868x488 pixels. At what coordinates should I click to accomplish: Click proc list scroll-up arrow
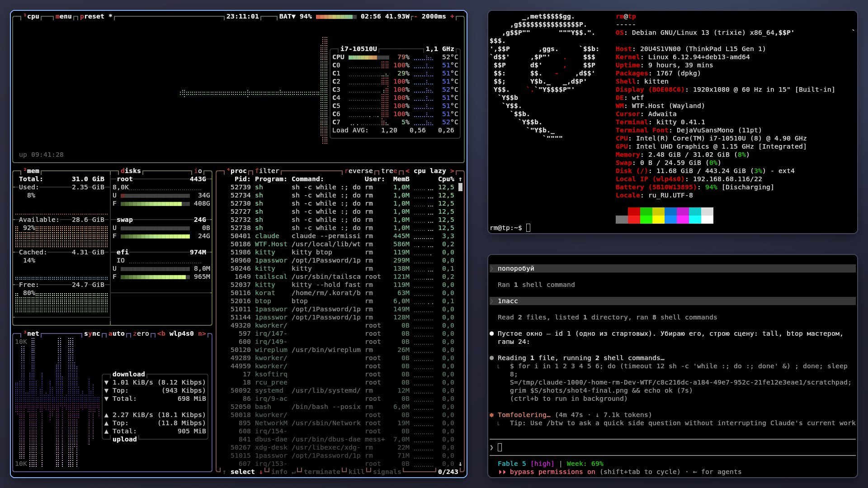pos(460,179)
